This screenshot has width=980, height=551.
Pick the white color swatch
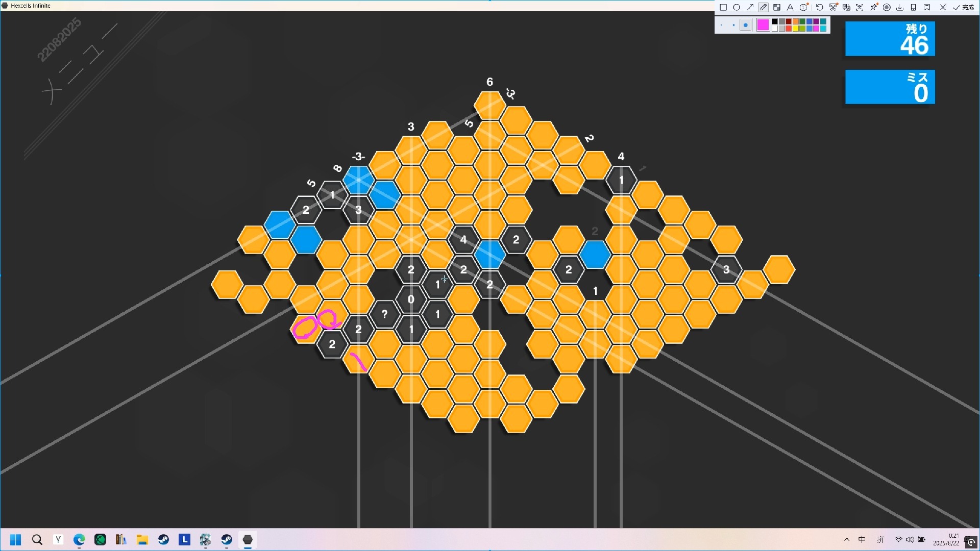coord(774,29)
